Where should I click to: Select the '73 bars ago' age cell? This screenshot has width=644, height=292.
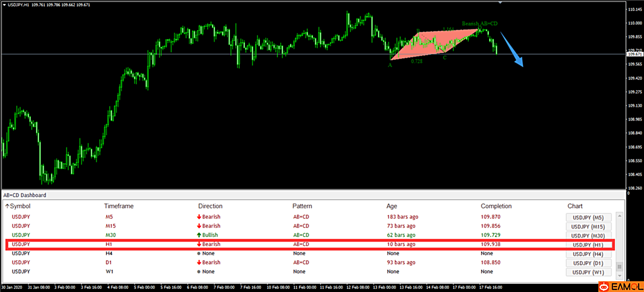click(401, 226)
